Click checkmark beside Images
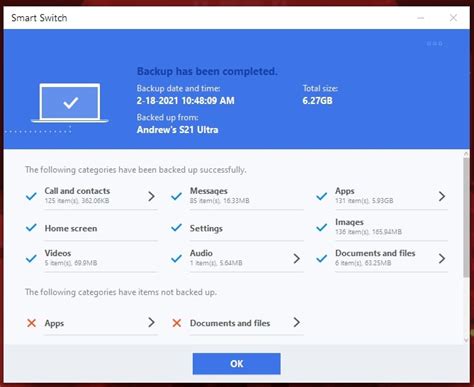The image size is (474, 387). click(322, 228)
